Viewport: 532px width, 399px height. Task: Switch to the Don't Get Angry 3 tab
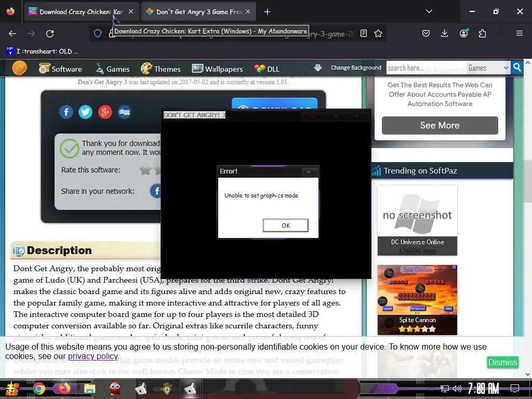tap(199, 12)
